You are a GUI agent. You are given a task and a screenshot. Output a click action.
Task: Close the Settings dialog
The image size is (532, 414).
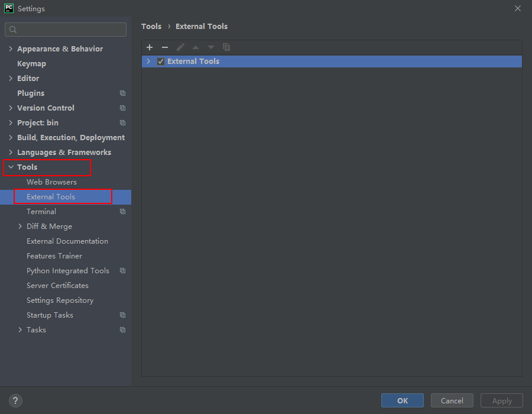click(518, 8)
